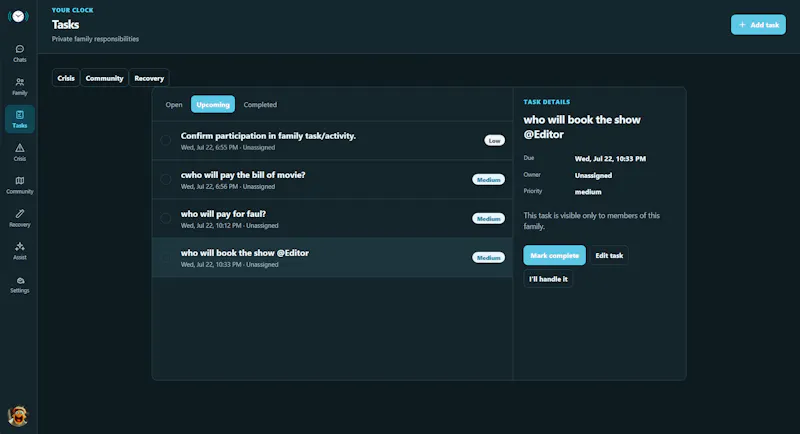Select the Recovery category tab
Viewport: 800px width, 434px height.
[149, 78]
